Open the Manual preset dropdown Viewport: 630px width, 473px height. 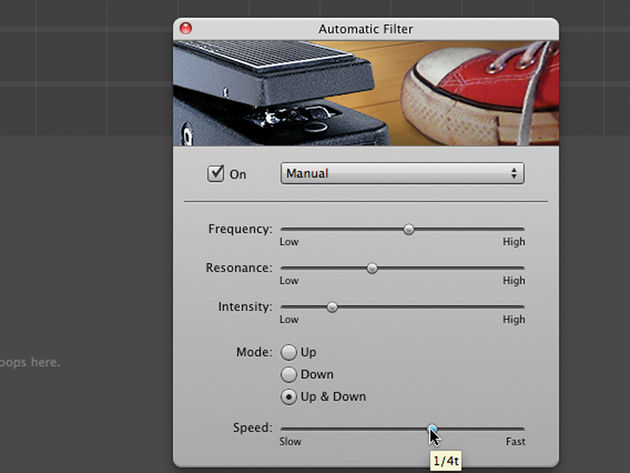tap(402, 173)
